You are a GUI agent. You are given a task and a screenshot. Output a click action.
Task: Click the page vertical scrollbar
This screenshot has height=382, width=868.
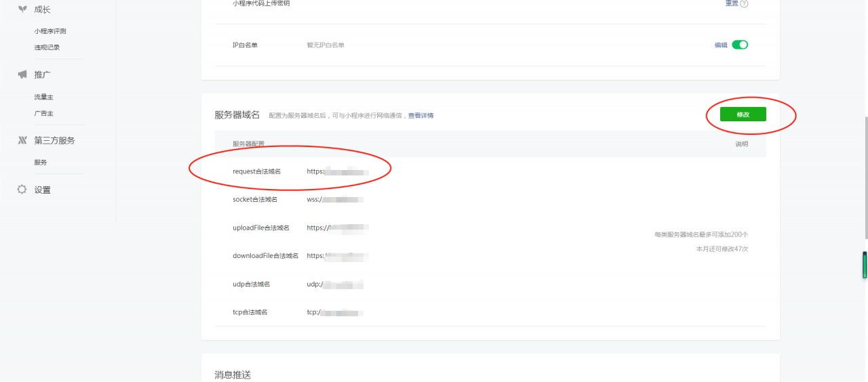[865, 176]
